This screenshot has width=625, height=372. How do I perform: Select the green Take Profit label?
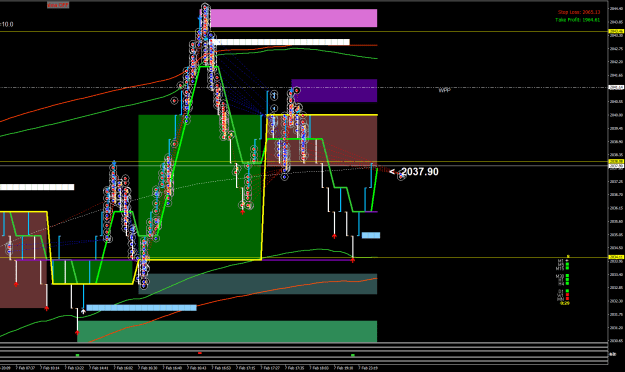tap(578, 20)
